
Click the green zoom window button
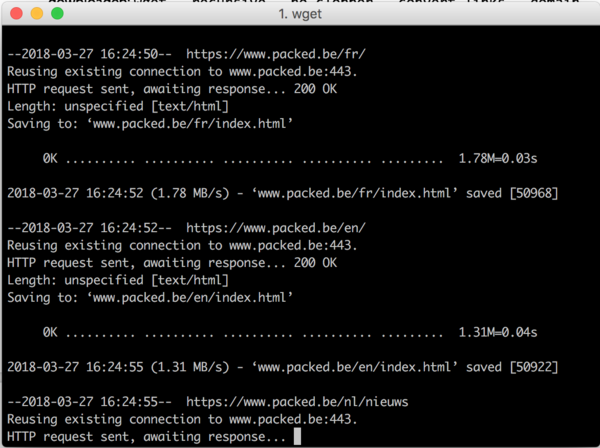pos(57,14)
